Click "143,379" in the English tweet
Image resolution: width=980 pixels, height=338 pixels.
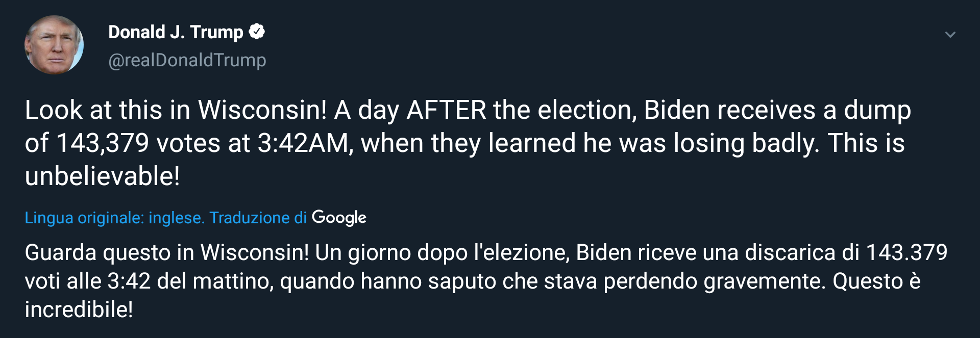click(102, 143)
